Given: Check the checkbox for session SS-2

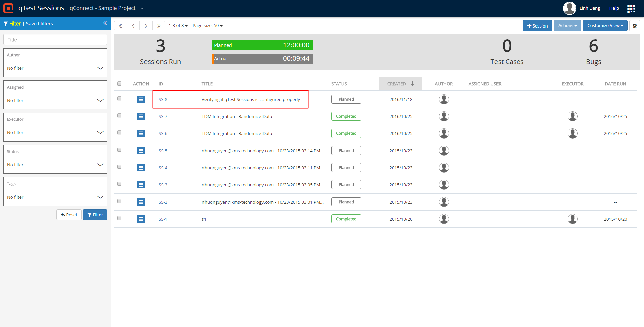Looking at the screenshot, I should [119, 201].
